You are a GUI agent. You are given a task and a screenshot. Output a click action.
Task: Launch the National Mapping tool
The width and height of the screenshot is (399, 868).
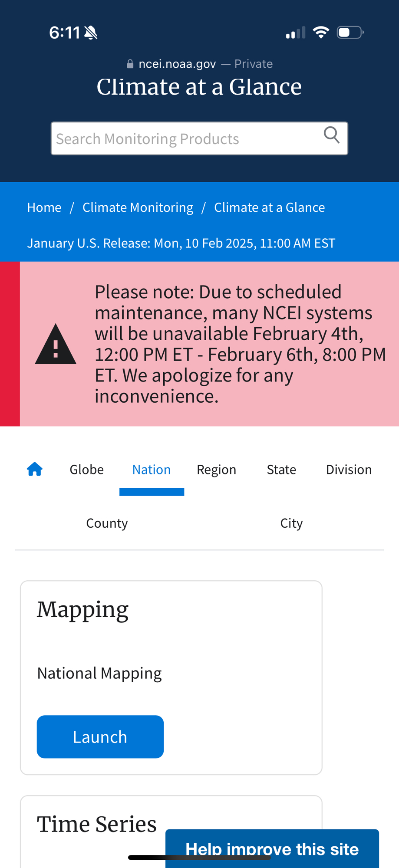(x=100, y=736)
